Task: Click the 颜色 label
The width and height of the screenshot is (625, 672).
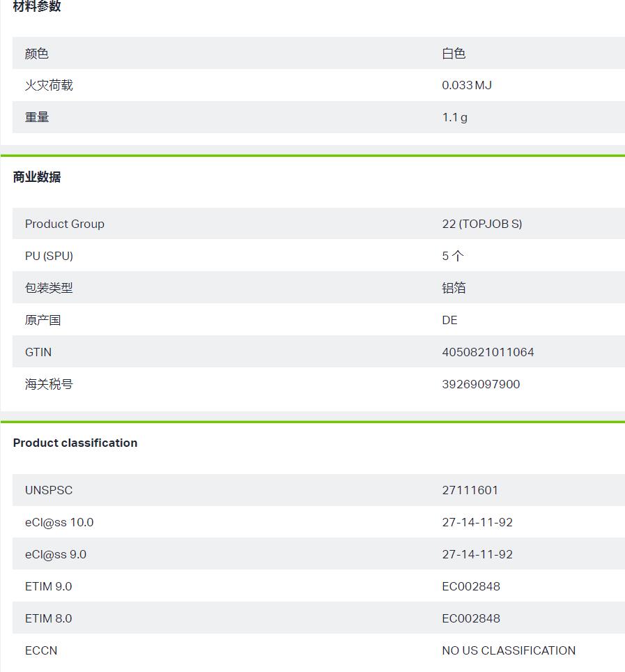Action: coord(37,54)
